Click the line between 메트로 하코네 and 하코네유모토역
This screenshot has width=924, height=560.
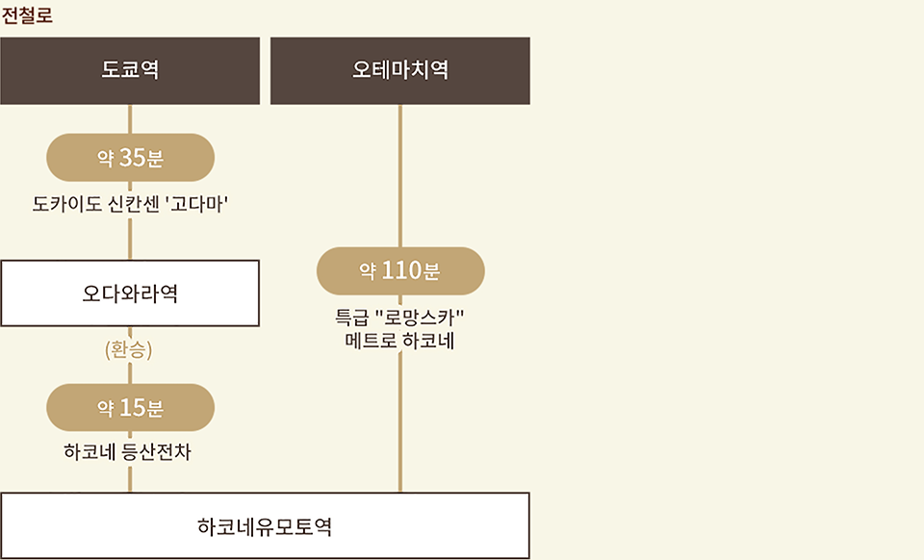click(x=400, y=421)
